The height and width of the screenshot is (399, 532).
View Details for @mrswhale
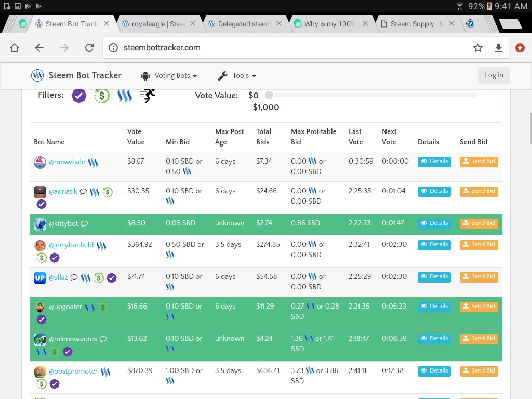[x=434, y=162]
